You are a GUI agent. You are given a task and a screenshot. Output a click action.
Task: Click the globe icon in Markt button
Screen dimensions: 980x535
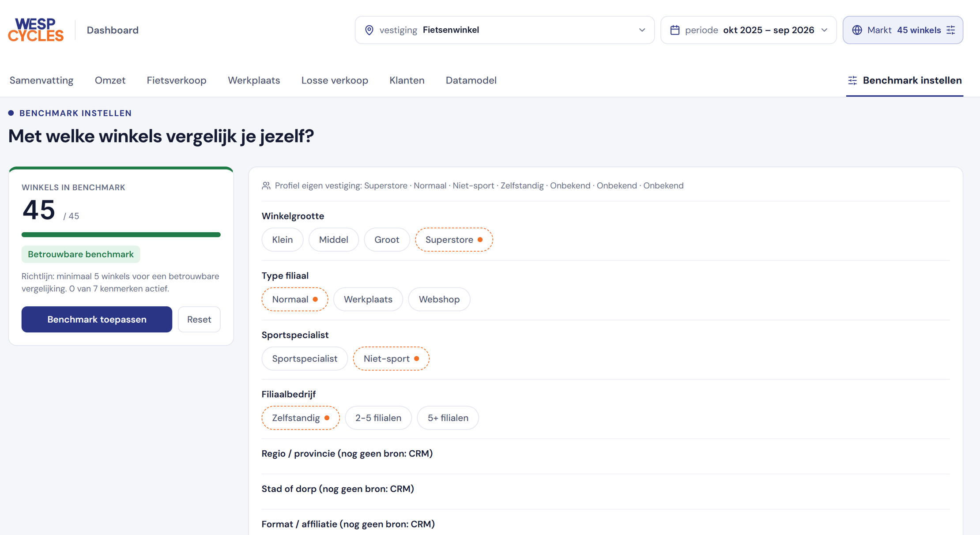coord(857,30)
